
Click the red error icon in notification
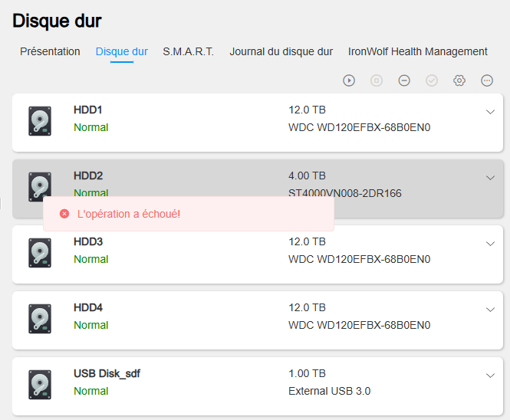pos(64,214)
